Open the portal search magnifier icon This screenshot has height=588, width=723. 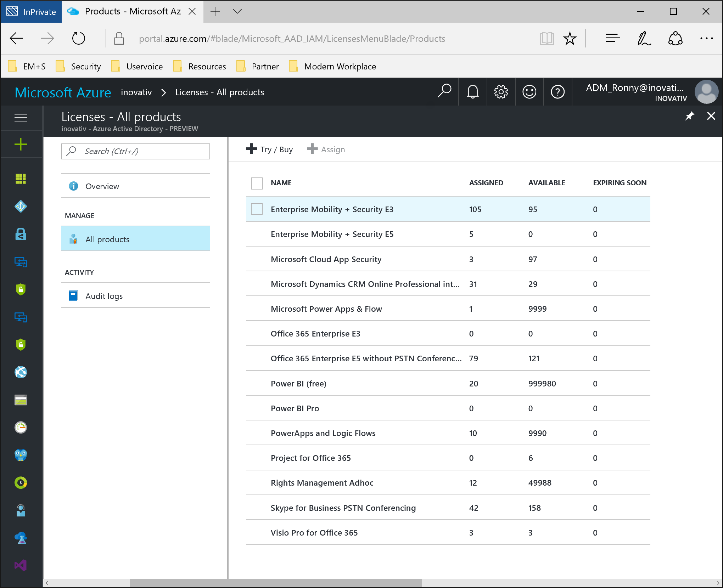[x=444, y=92]
